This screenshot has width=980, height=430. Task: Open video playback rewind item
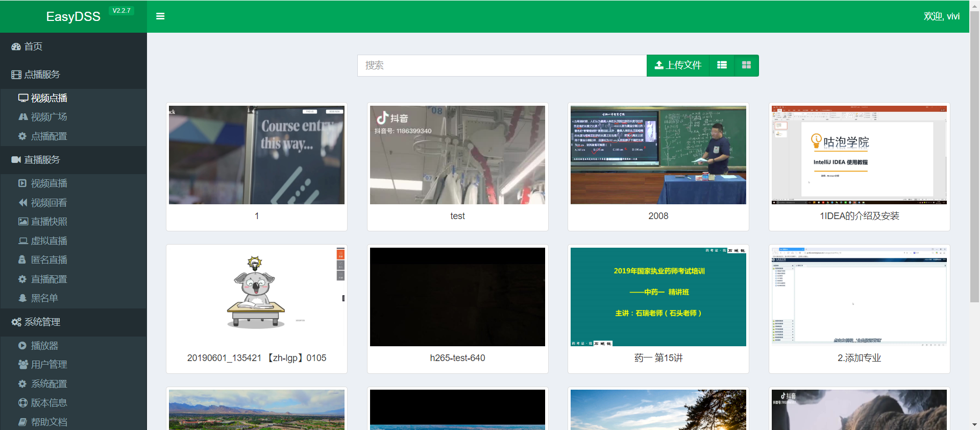[x=49, y=203]
